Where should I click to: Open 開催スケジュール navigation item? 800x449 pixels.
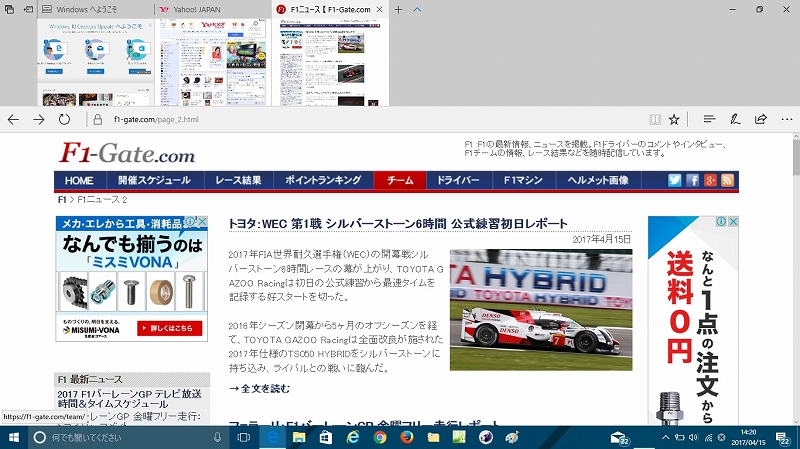coord(155,180)
